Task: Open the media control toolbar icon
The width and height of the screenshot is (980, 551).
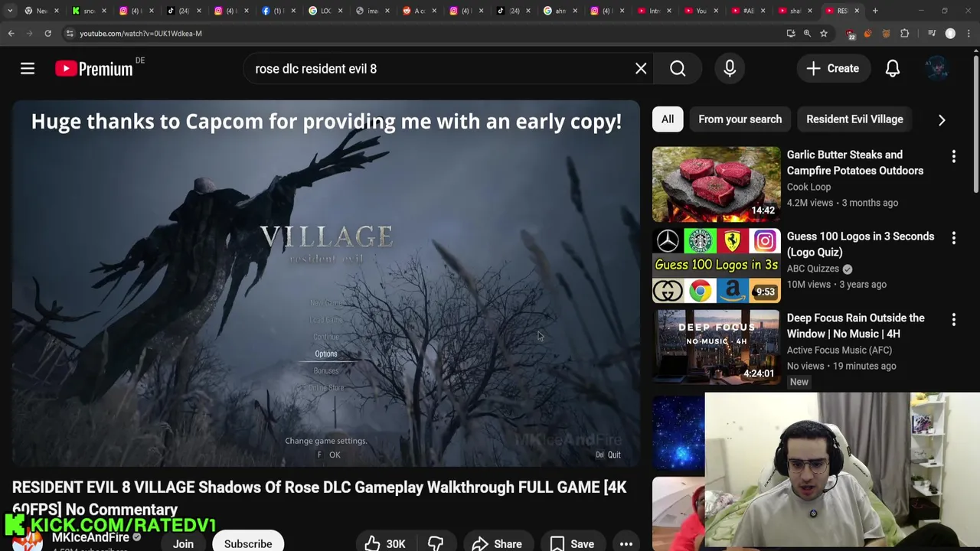Action: (932, 34)
